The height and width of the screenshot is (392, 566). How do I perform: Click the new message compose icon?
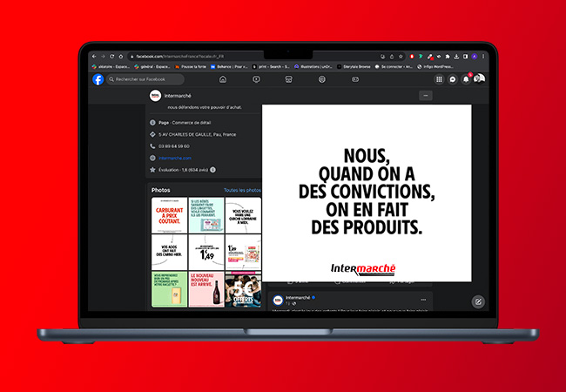(478, 301)
